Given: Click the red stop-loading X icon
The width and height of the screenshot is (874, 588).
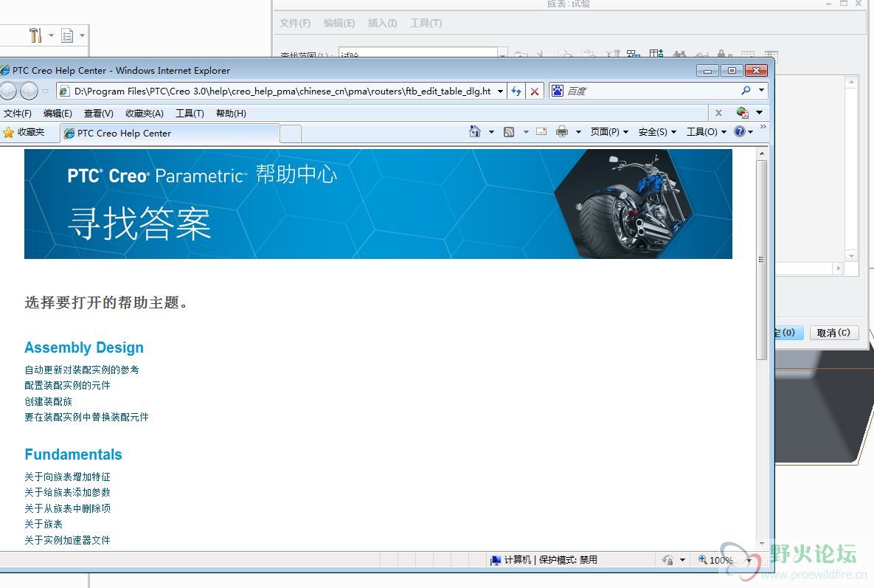Looking at the screenshot, I should coord(535,91).
